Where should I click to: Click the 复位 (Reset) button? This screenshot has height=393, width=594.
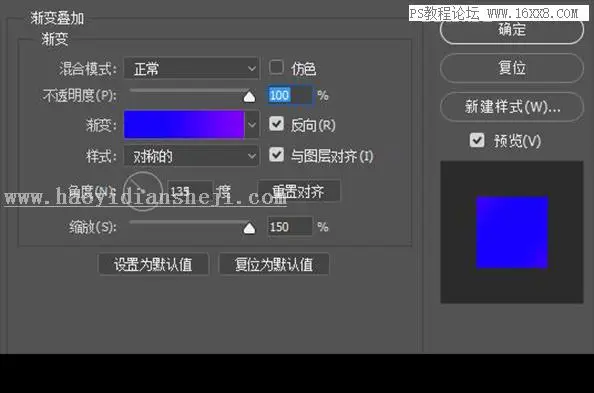click(511, 68)
